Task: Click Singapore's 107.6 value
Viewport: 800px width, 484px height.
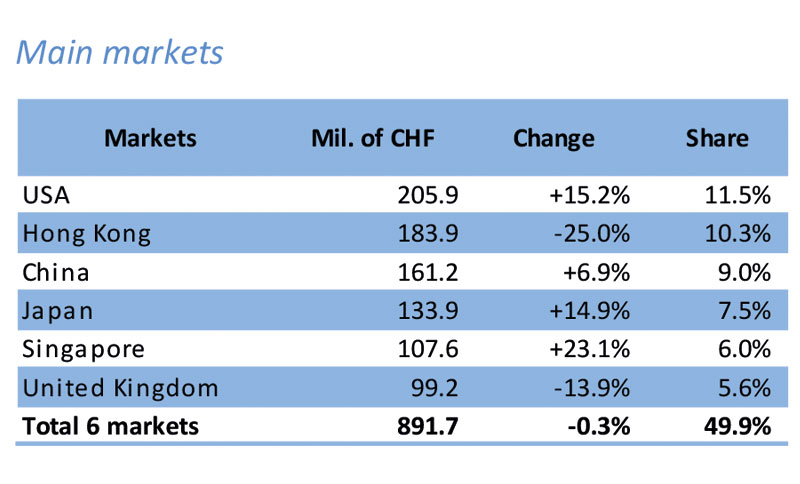Action: (428, 349)
